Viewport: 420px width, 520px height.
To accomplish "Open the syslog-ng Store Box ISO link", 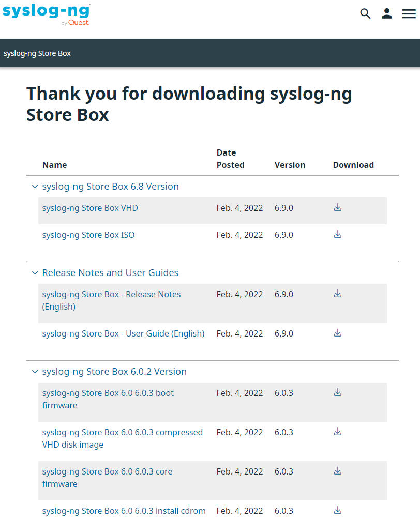I will click(88, 235).
